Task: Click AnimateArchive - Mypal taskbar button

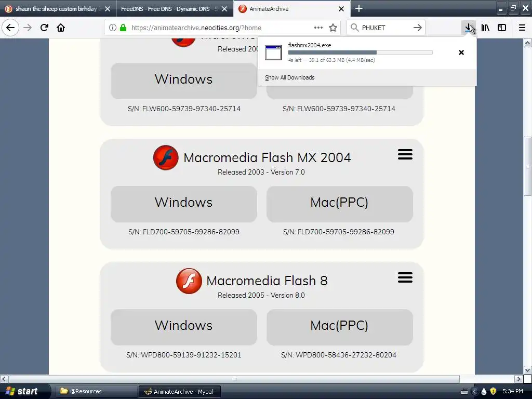Action: tap(179, 392)
